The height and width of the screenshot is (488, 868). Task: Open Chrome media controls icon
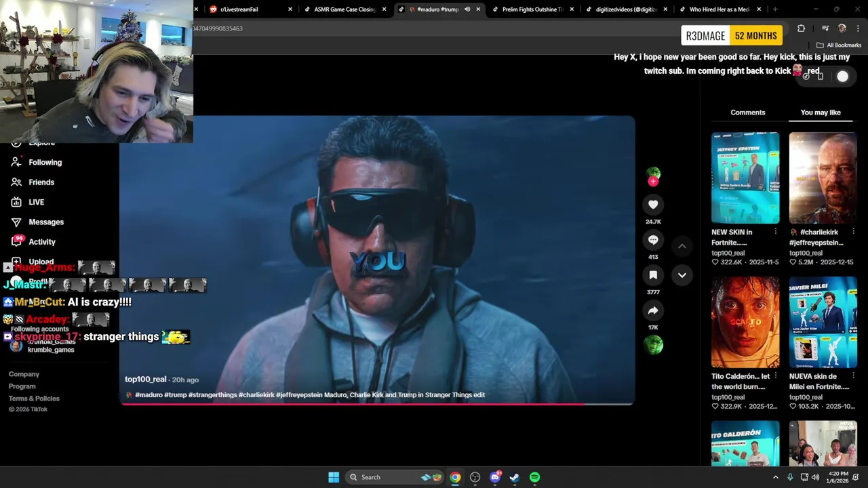[825, 28]
